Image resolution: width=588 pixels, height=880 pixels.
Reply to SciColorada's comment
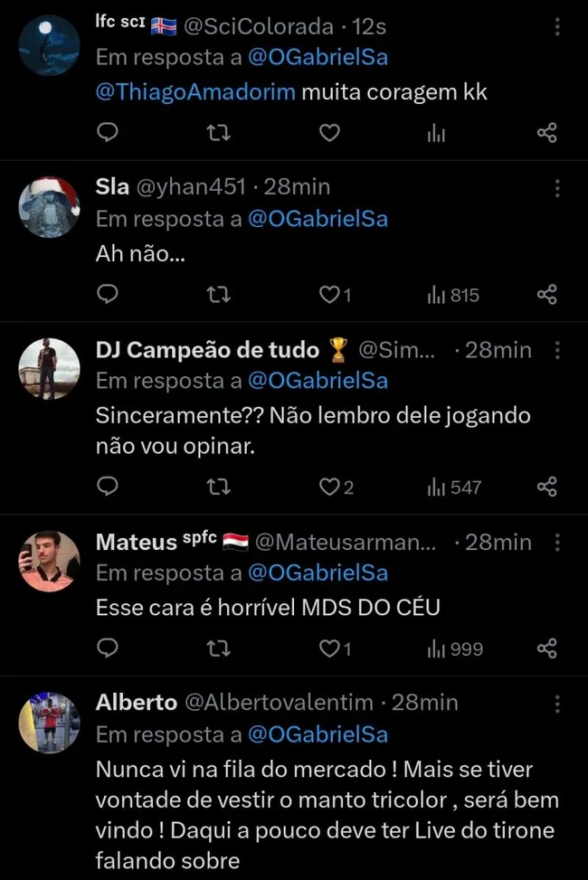pyautogui.click(x=108, y=132)
